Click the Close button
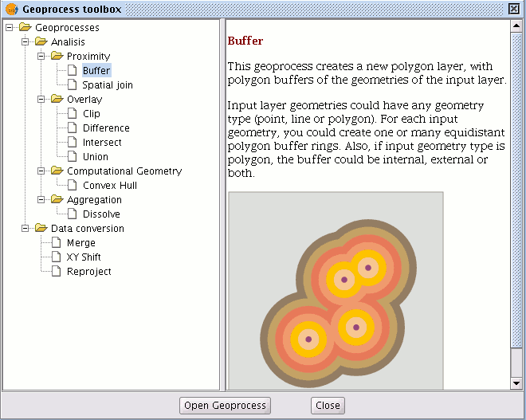Viewport: 526px width, 420px height. click(328, 405)
